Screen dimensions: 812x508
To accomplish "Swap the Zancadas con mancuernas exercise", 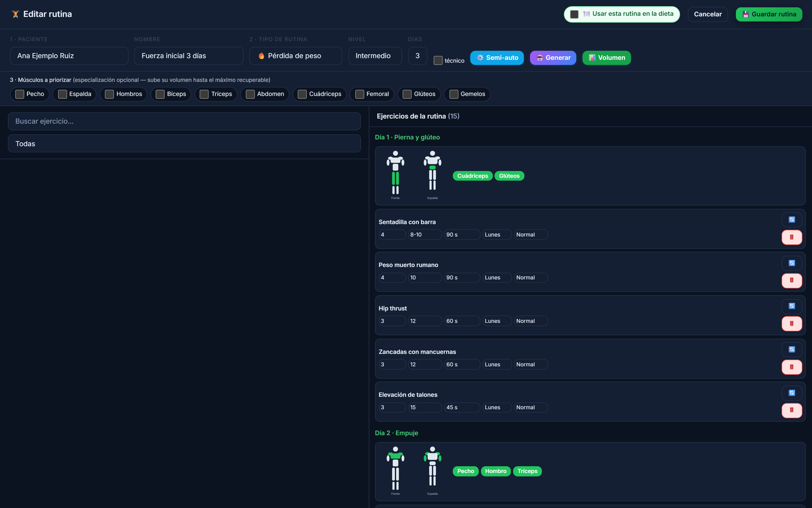I will (791, 349).
